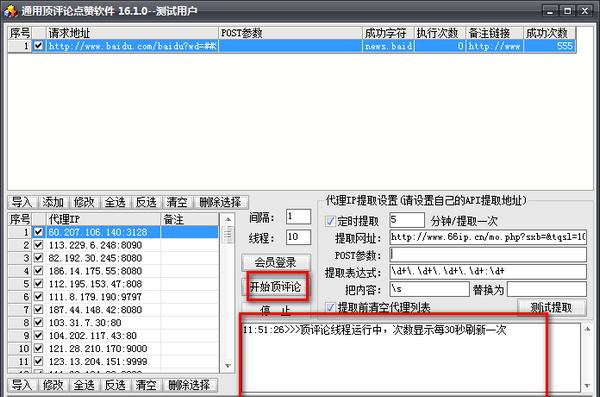
Task: Click the 会员登录 button
Action: tap(276, 263)
